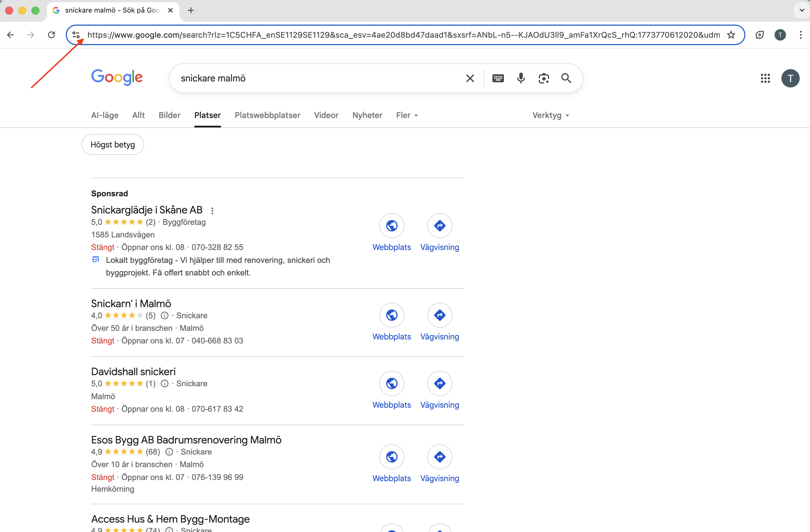Viewport: 810px width, 532px height.
Task: Toggle the Högst betyg filter chip
Action: [112, 144]
